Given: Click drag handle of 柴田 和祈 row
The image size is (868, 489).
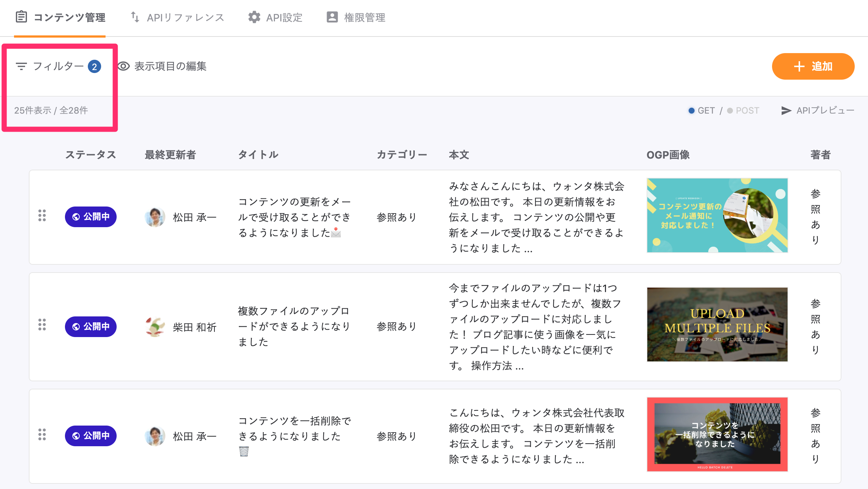Looking at the screenshot, I should (x=42, y=325).
